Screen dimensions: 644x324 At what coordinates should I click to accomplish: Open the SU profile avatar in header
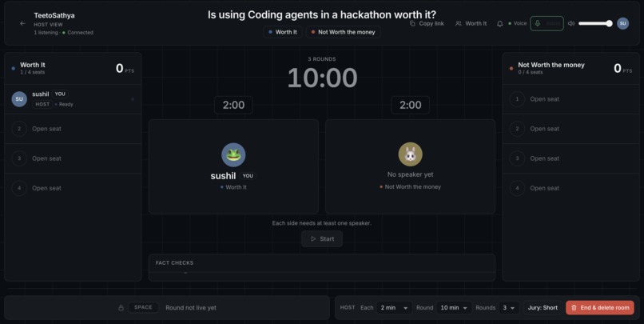coord(622,23)
